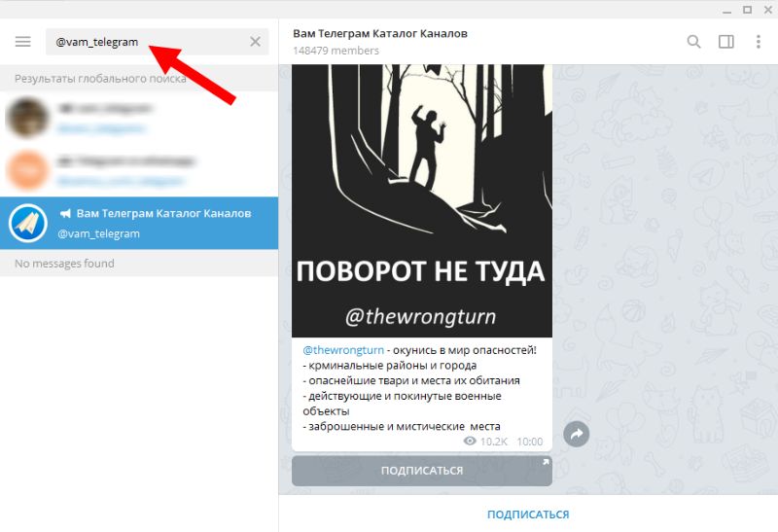
Task: Click the @vam_telegram username under result
Action: tap(99, 233)
